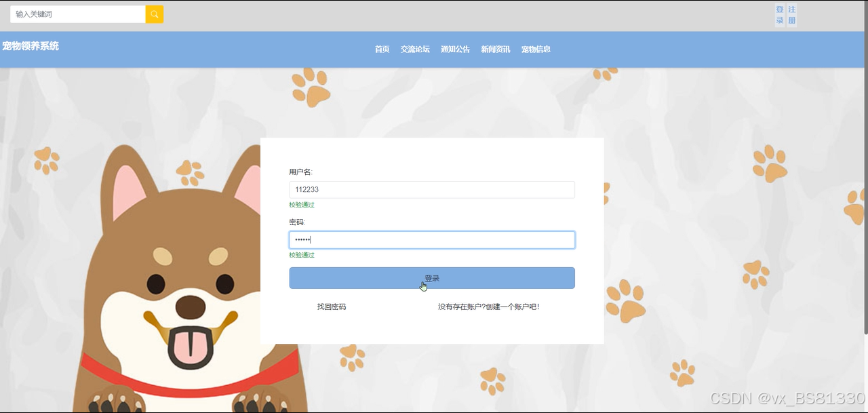Click the 密码: label
868x413 pixels.
pos(297,222)
